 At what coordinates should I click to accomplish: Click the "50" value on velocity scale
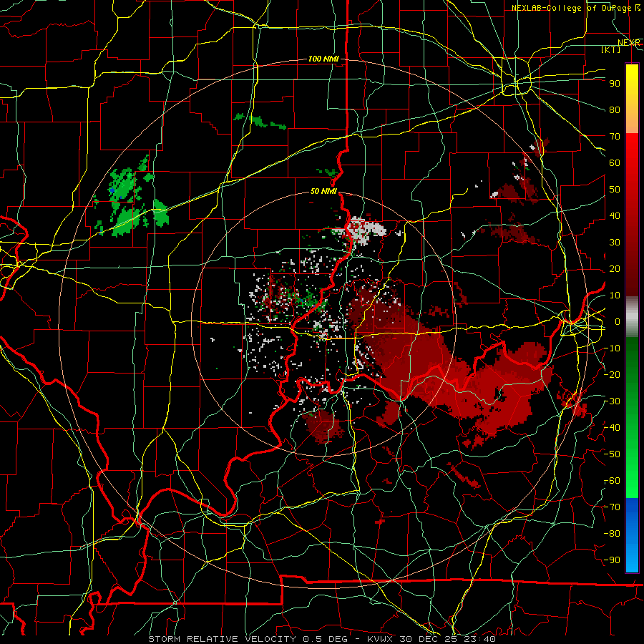pos(615,190)
